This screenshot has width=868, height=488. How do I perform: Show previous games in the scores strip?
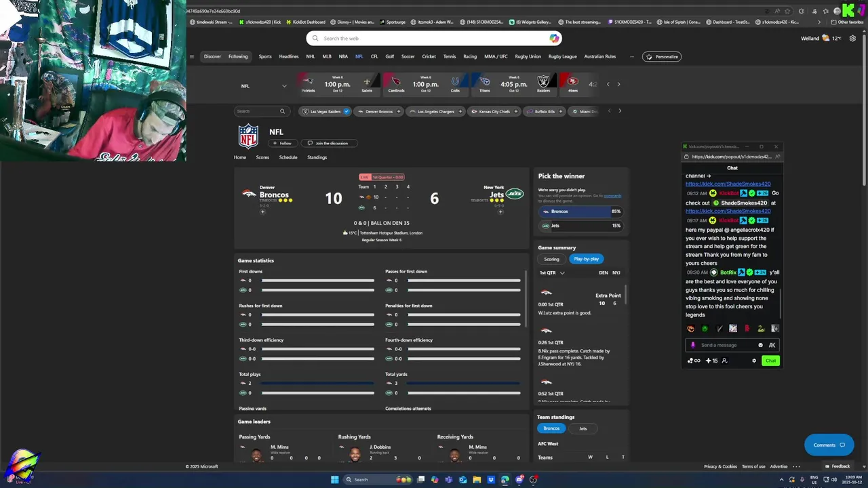point(608,85)
